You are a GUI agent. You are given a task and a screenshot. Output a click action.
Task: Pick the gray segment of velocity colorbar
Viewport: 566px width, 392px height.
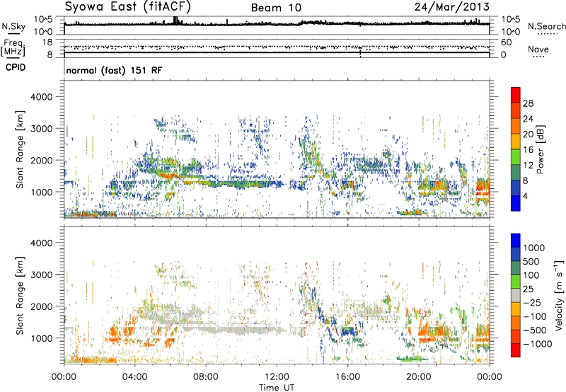[516, 295]
